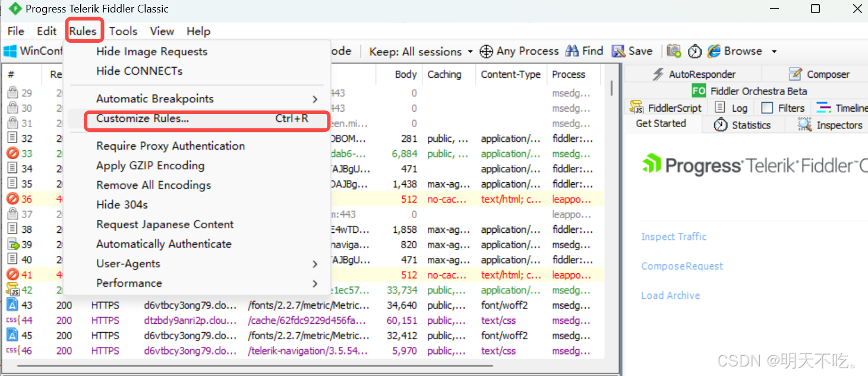Screen dimensions: 868x376
Task: Click the lock icon of session 29
Action: (x=12, y=93)
